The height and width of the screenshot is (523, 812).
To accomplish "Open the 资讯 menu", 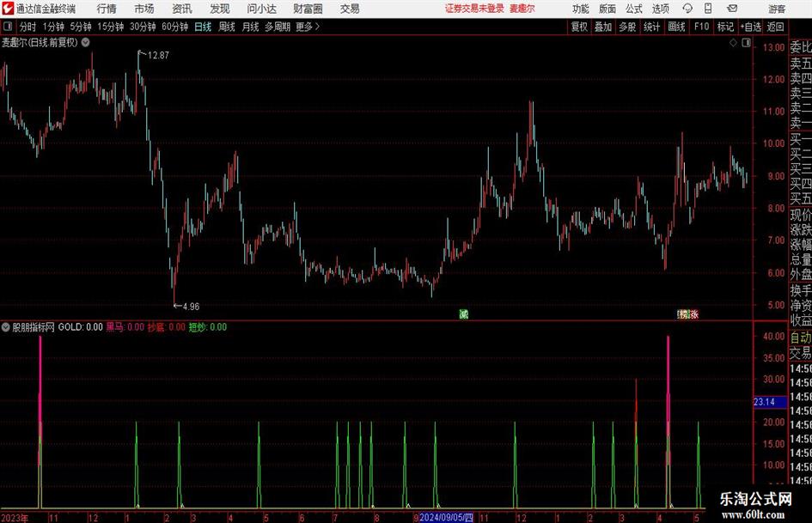I will [x=182, y=9].
